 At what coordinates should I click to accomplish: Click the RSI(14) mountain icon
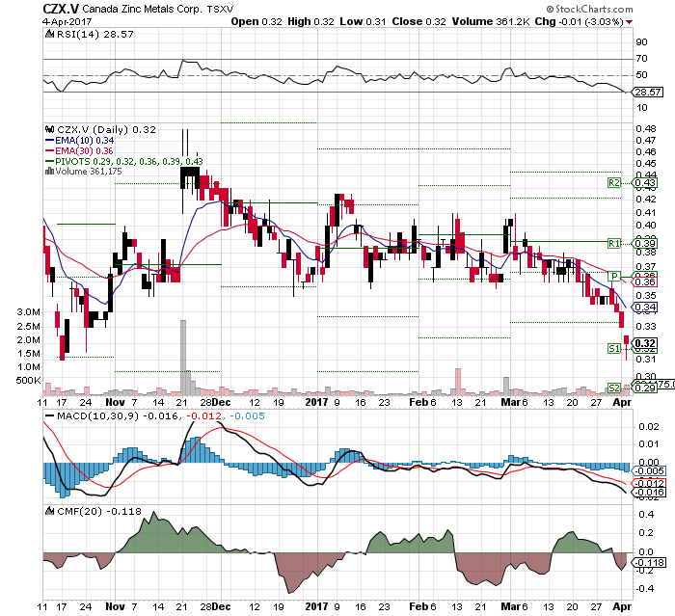pos(49,34)
